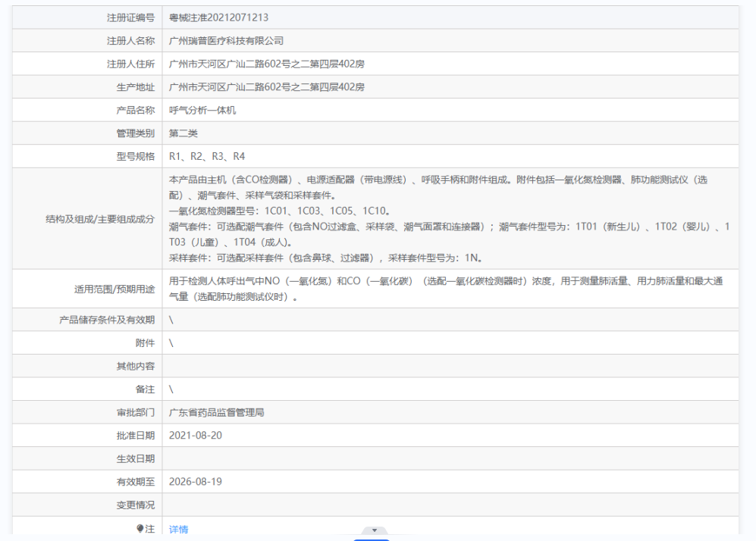Select approval date 2021-08-20
756x541 pixels.
[x=196, y=436]
